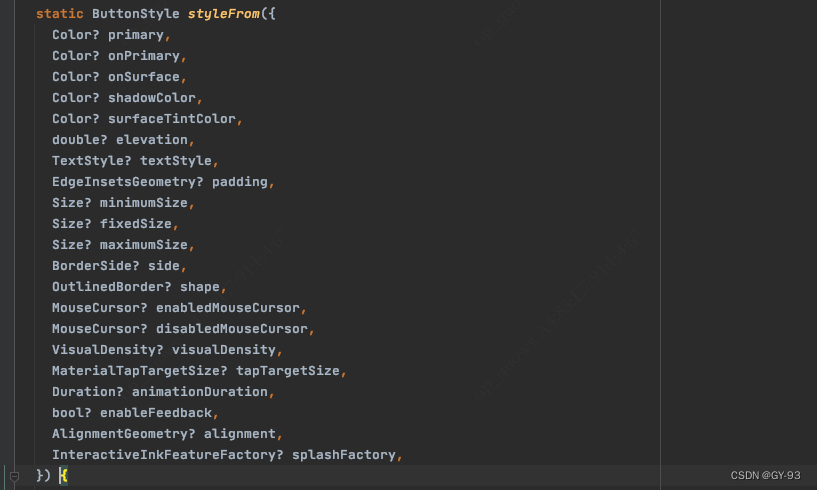The width and height of the screenshot is (817, 490).
Task: Click the enabledMouseCursor parameter
Action: point(228,308)
